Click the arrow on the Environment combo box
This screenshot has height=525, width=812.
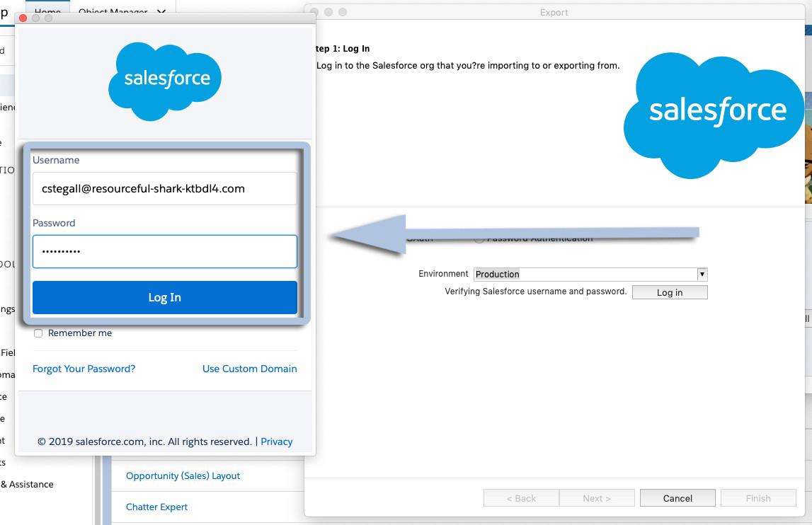coord(702,274)
